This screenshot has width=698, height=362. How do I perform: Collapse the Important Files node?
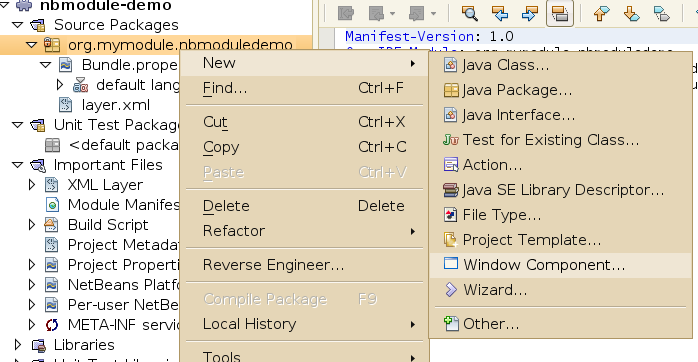(x=17, y=165)
